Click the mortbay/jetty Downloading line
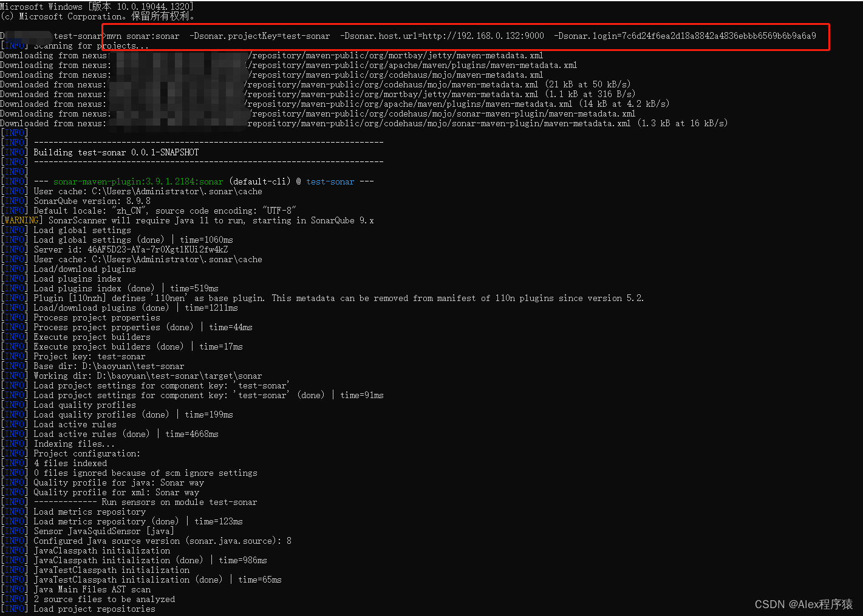Image resolution: width=863 pixels, height=616 pixels. pyautogui.click(x=271, y=55)
